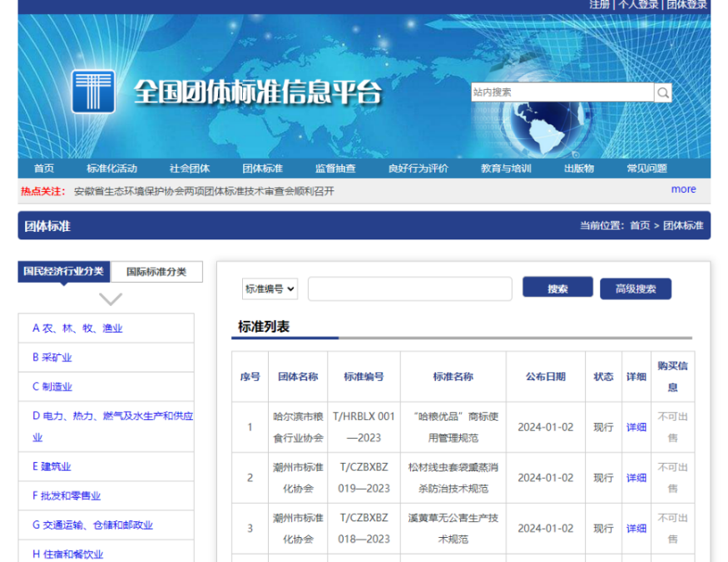Open 详细 link for row 1 哈粮优品

636,427
